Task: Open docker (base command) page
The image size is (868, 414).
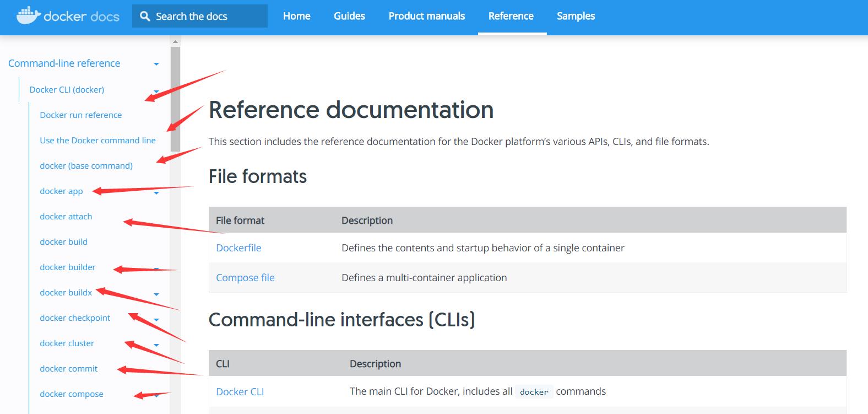Action: pos(86,165)
